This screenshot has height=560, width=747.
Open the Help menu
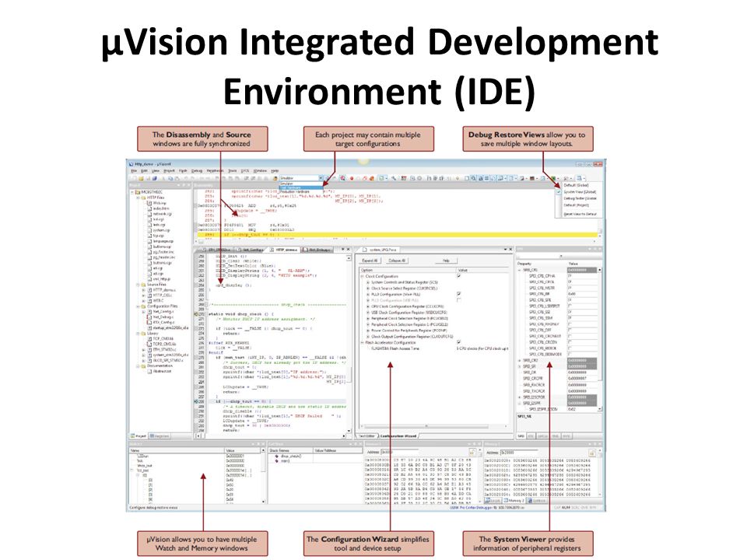pyautogui.click(x=275, y=170)
